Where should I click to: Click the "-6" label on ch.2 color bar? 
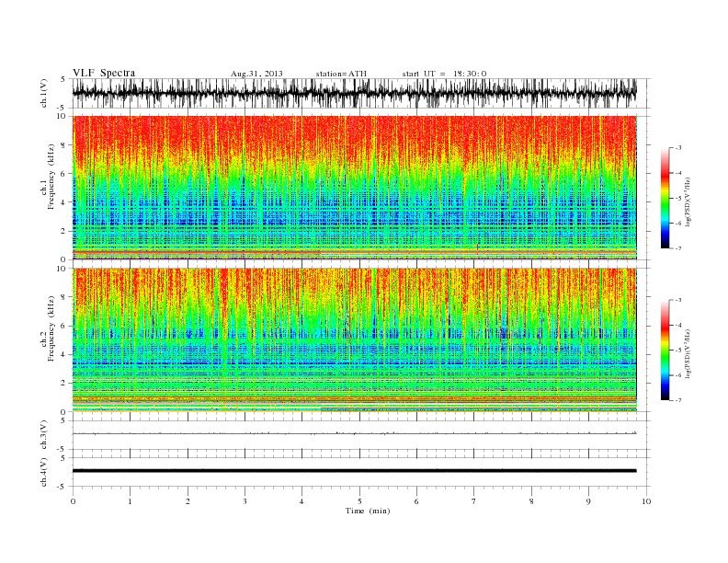pos(678,375)
